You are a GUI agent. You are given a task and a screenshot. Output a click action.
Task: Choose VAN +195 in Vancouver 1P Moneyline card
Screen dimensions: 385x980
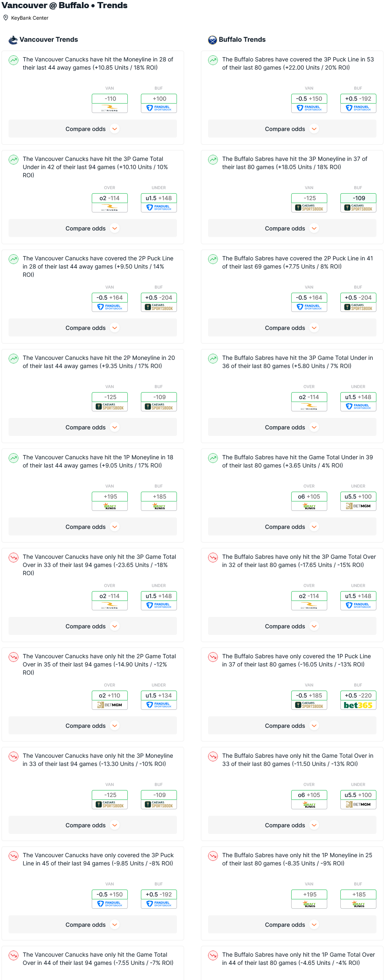coord(110,497)
